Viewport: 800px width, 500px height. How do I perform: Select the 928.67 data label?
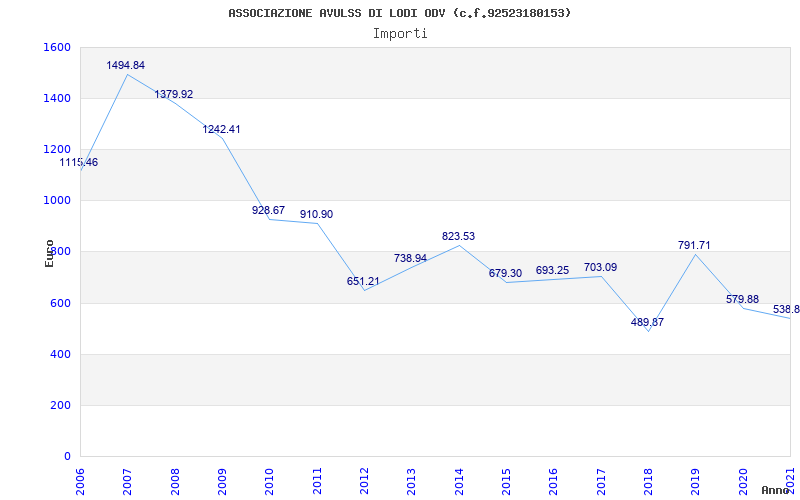[x=268, y=211]
